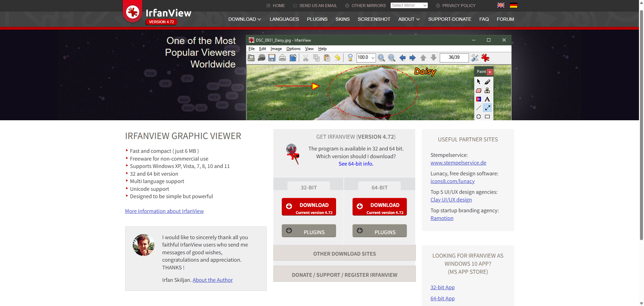Image resolution: width=644 pixels, height=306 pixels.
Task: Click the red IrfanView About toolbar icon
Action: pyautogui.click(x=485, y=58)
